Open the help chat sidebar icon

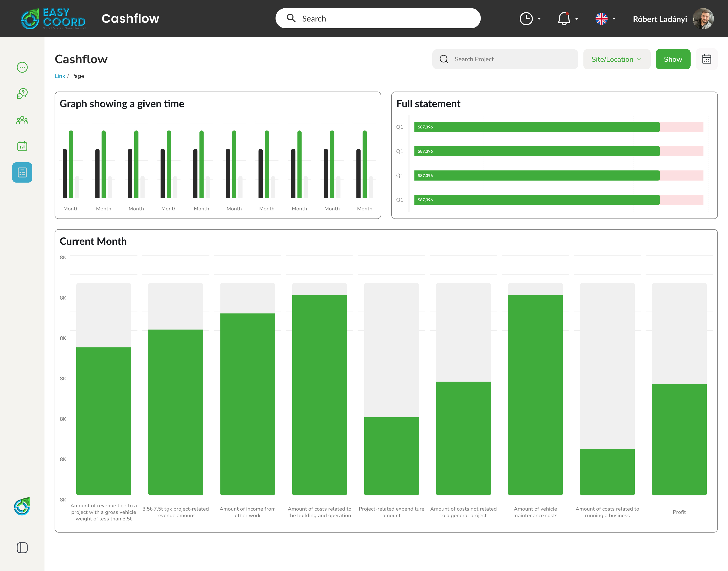(22, 94)
